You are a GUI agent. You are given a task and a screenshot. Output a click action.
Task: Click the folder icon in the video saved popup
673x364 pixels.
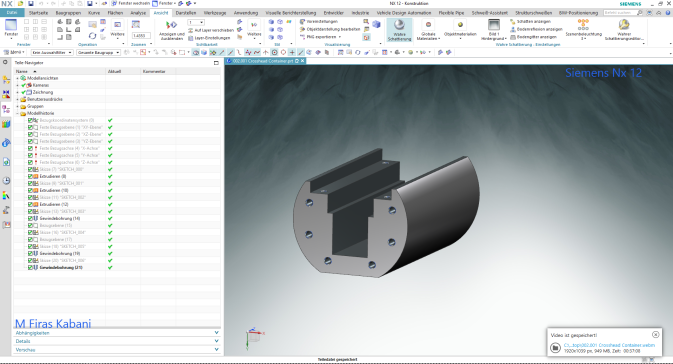[555, 348]
